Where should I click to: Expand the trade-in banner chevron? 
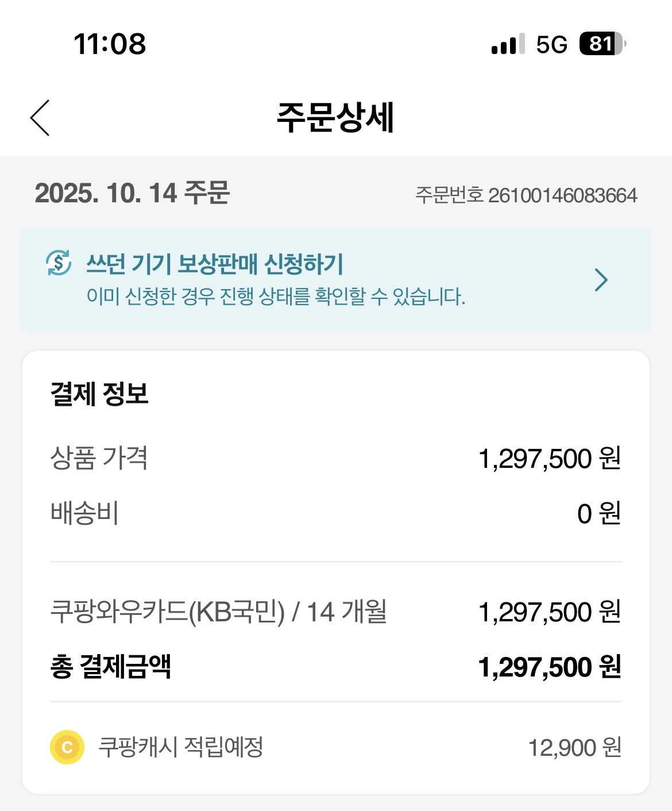pos(601,280)
